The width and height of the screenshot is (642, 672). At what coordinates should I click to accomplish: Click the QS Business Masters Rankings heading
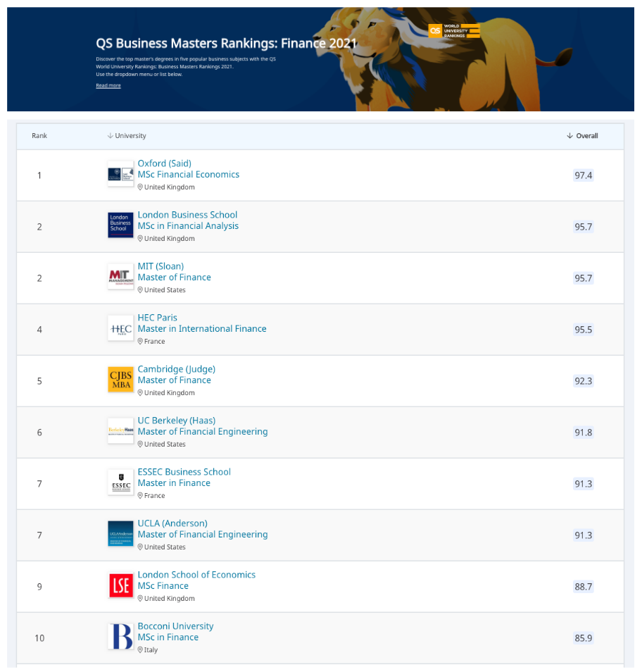point(226,43)
